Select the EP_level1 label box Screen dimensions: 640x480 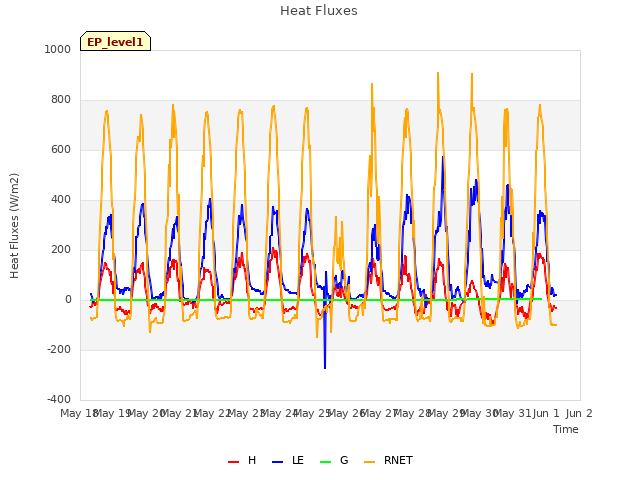point(116,41)
